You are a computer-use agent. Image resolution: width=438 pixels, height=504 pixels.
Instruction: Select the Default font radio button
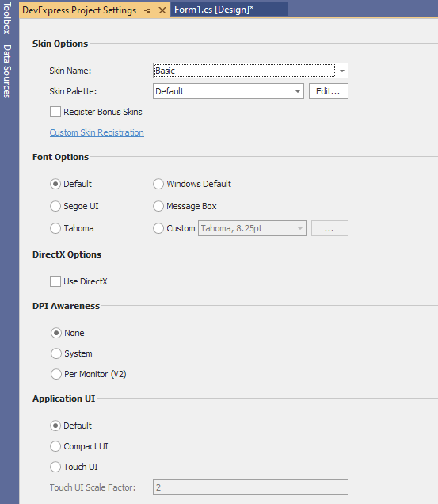pos(55,184)
